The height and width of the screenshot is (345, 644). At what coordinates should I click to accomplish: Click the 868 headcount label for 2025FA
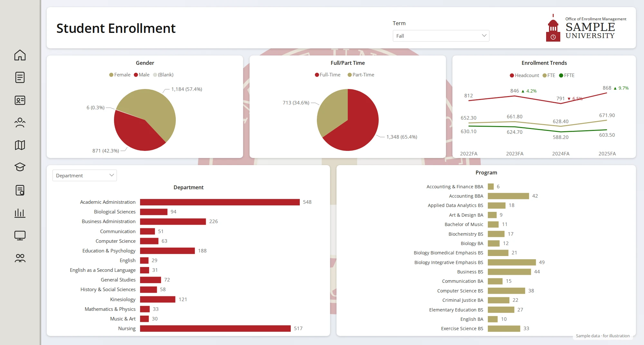pyautogui.click(x=607, y=88)
